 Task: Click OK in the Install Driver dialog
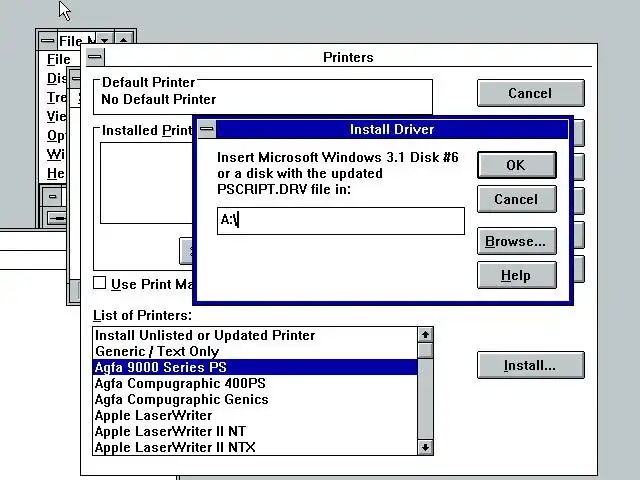pos(516,165)
